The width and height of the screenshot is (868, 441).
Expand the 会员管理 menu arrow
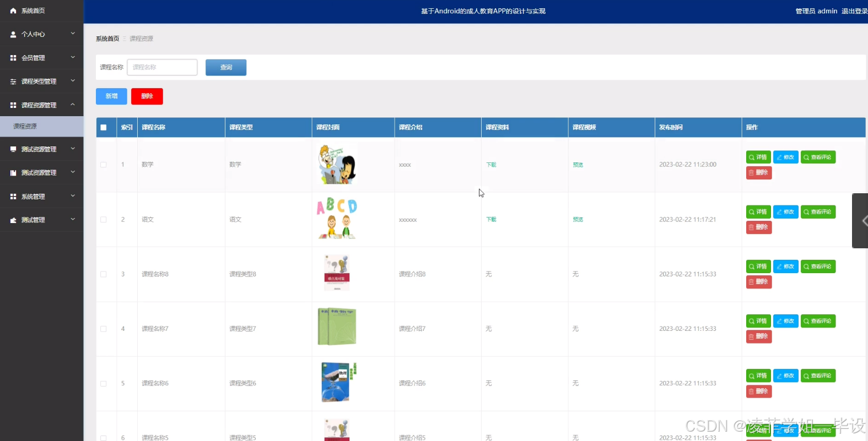pyautogui.click(x=73, y=57)
